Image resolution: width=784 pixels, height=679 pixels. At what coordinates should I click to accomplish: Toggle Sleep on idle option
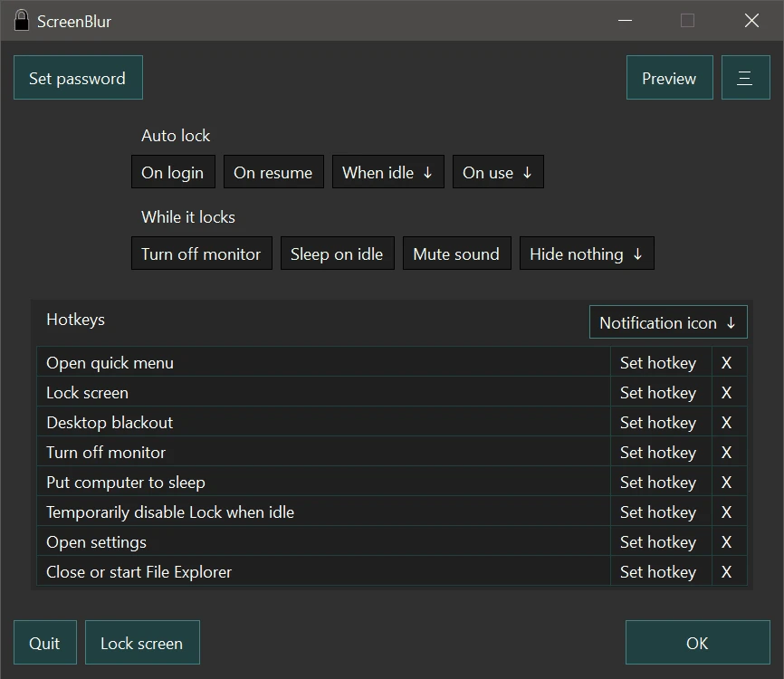click(338, 253)
